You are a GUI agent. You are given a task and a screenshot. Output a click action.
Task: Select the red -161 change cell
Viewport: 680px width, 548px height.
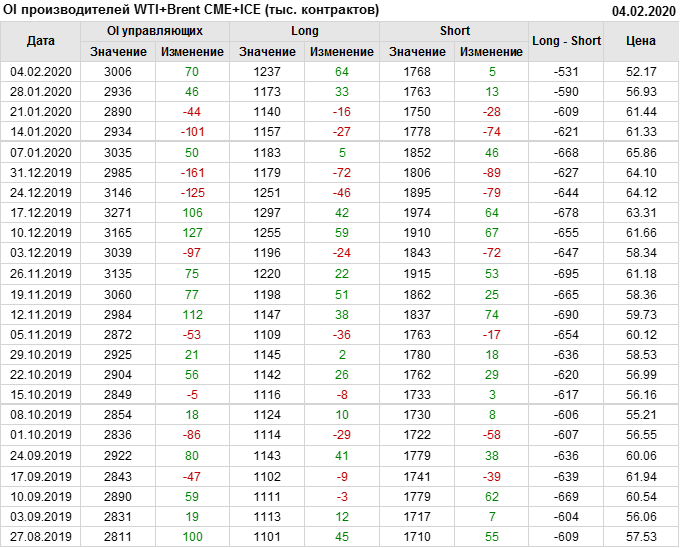(x=192, y=172)
